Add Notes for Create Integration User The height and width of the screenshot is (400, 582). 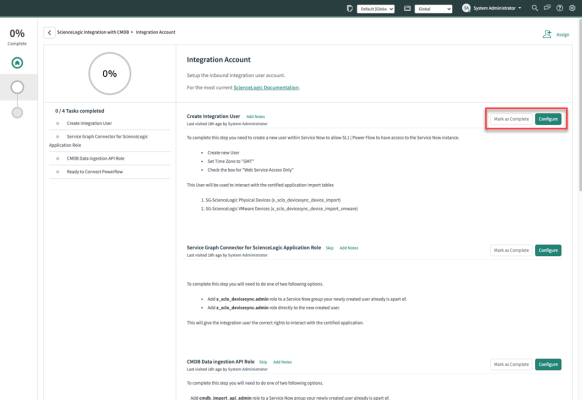256,117
